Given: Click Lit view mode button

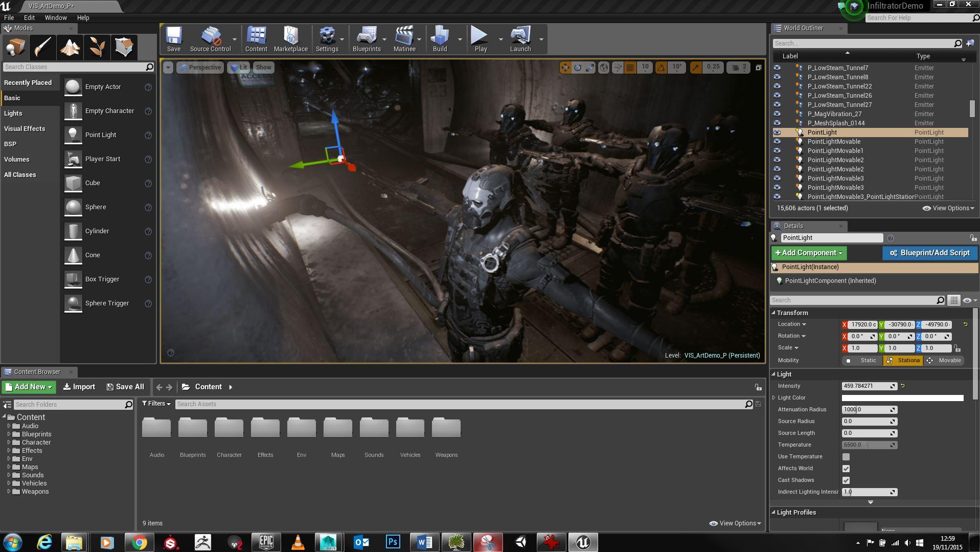Looking at the screenshot, I should [x=238, y=68].
